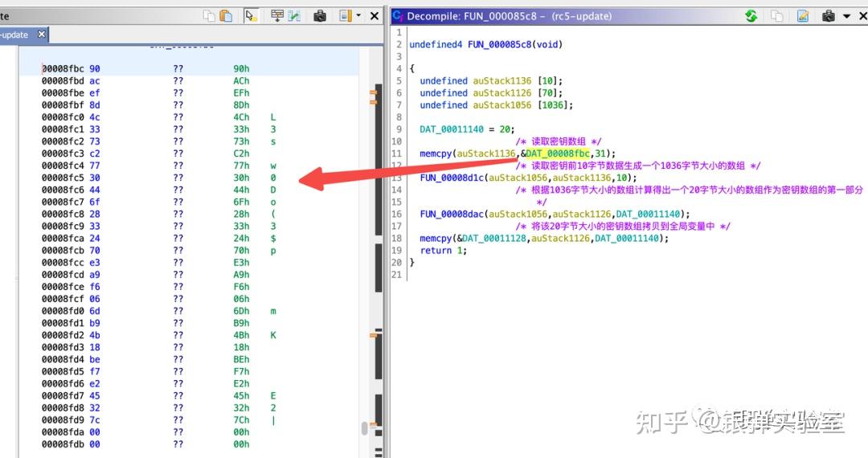
Task: Click the 4Ch value at 00008fc0
Action: [241, 117]
